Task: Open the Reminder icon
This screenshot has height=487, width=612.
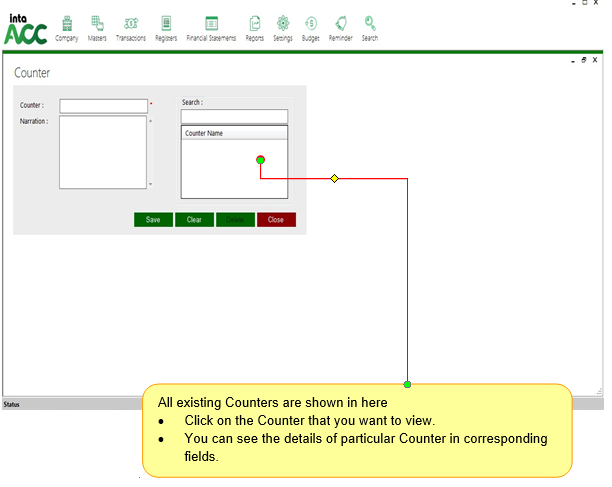Action: coord(341,24)
